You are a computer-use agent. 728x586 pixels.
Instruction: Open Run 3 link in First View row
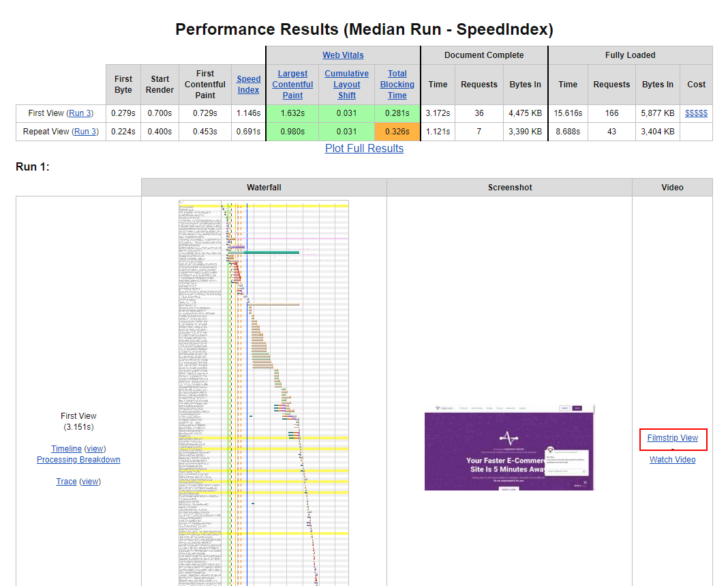pyautogui.click(x=80, y=113)
